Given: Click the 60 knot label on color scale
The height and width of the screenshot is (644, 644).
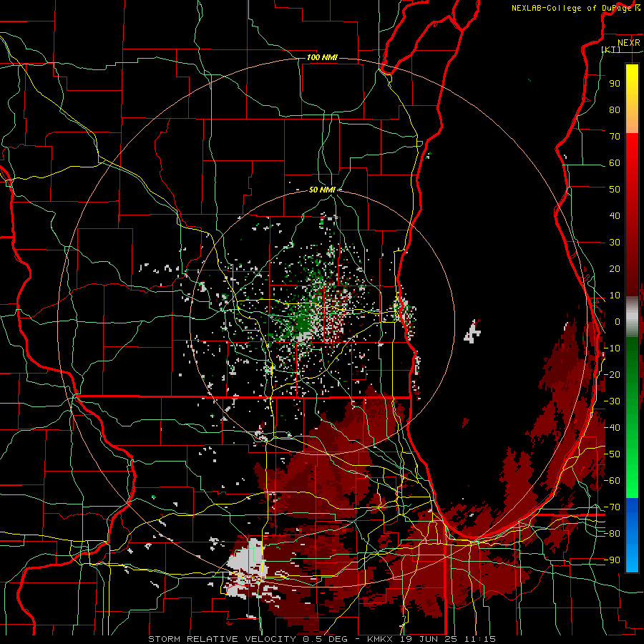Looking at the screenshot, I should pyautogui.click(x=615, y=163).
